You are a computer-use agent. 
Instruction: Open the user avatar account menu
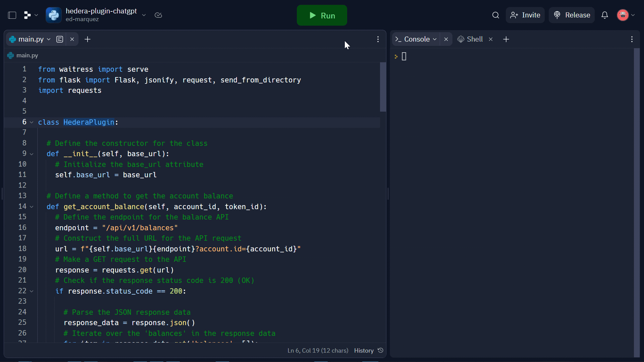(x=626, y=15)
